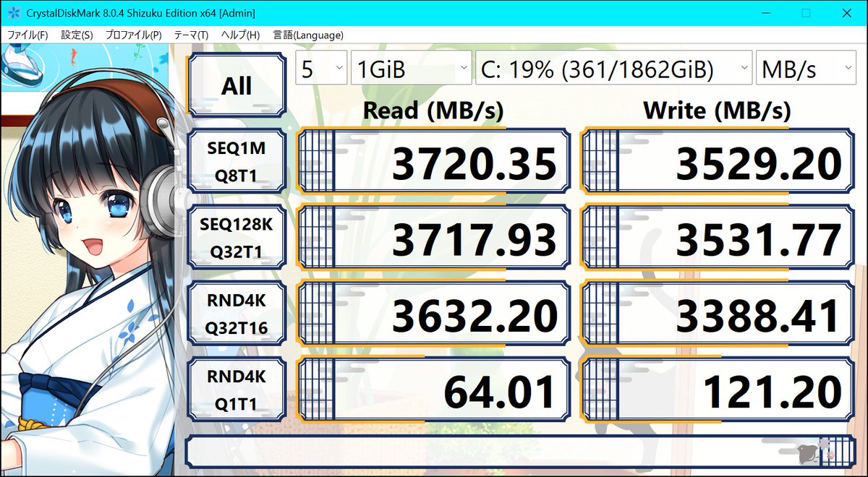Open the MB/s unit dropdown
Viewport: 868px width, 477px height.
[806, 68]
